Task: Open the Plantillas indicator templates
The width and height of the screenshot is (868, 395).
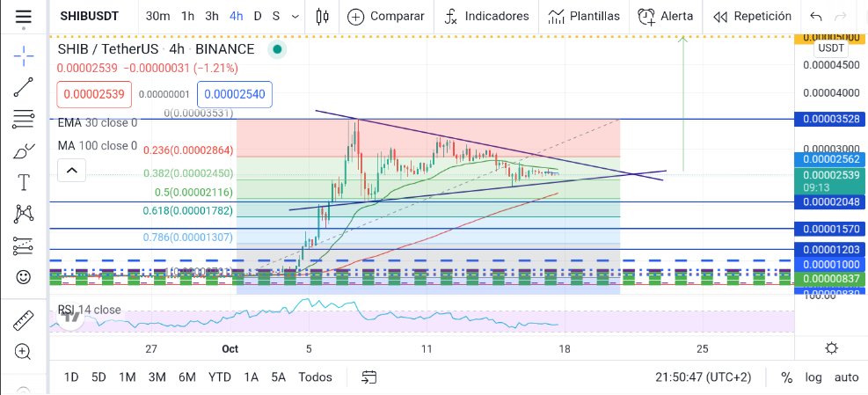Action: tap(583, 17)
